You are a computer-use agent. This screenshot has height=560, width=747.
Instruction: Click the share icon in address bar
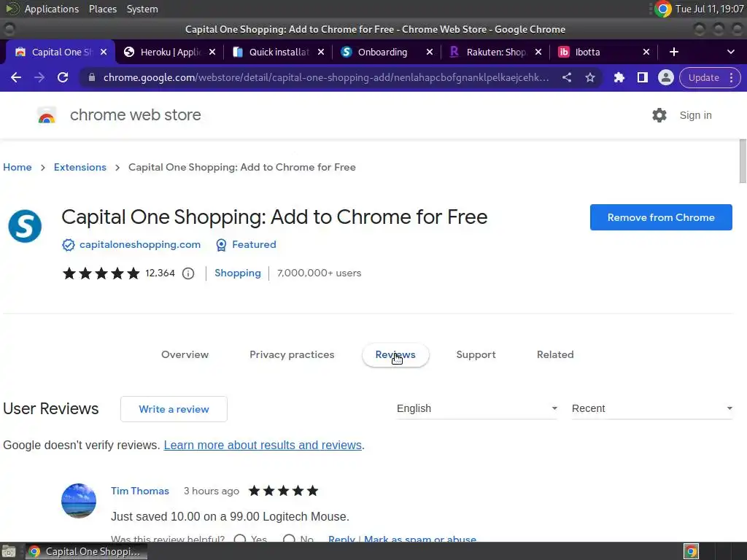click(566, 77)
